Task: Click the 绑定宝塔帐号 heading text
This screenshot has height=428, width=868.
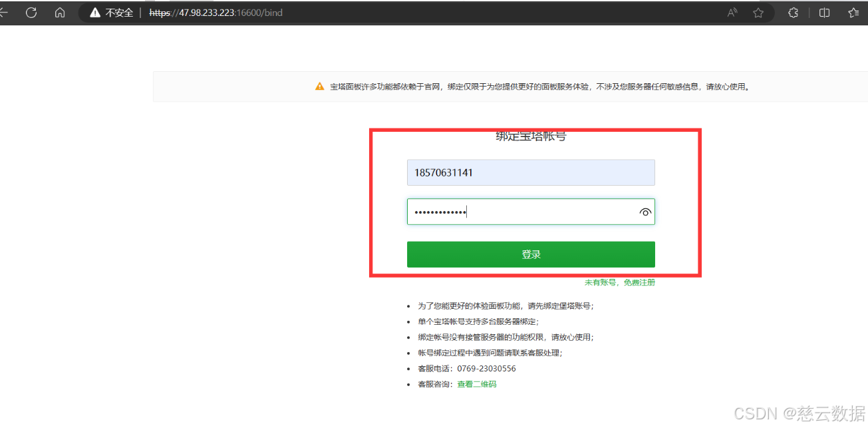Action: point(531,136)
